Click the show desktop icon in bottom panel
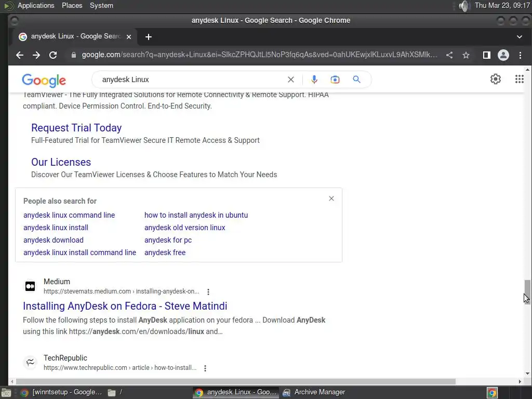 coord(6,393)
